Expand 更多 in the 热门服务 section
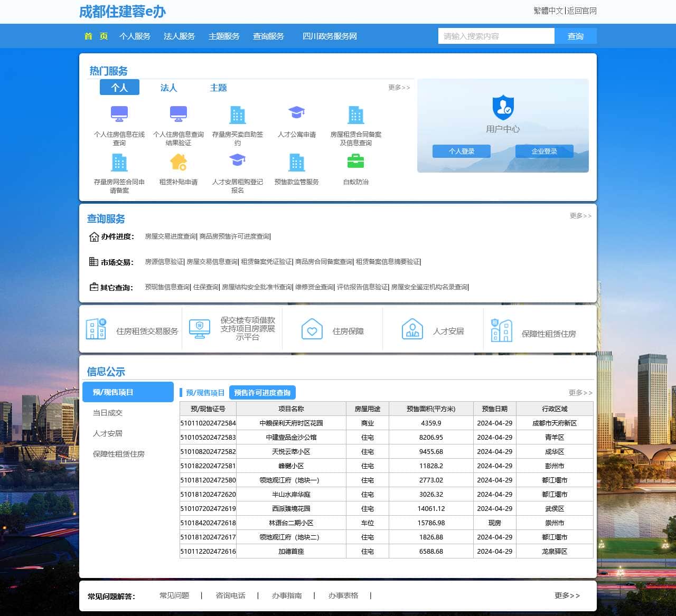Viewport: 676px width, 616px height. pos(399,88)
